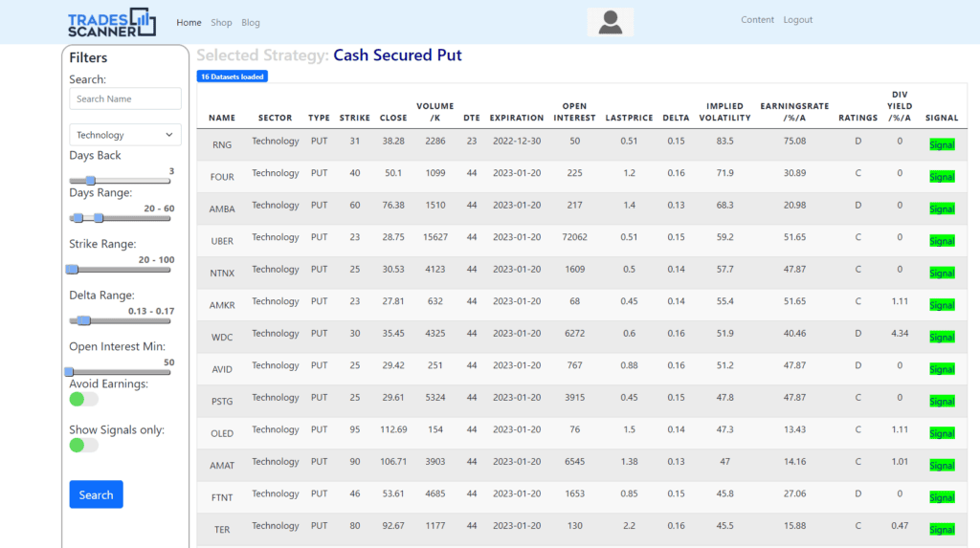The width and height of the screenshot is (980, 548).
Task: Click the Strike Range slider handle
Action: coord(73,270)
